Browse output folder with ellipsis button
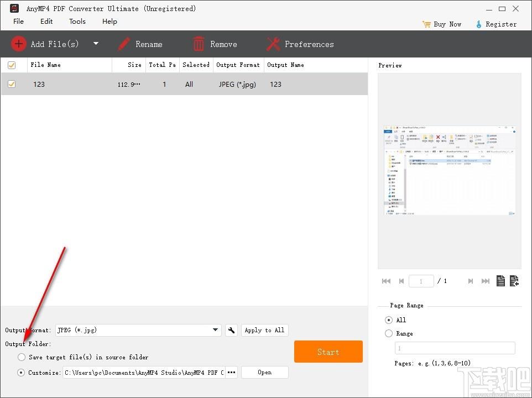The width and height of the screenshot is (532, 398). point(231,372)
